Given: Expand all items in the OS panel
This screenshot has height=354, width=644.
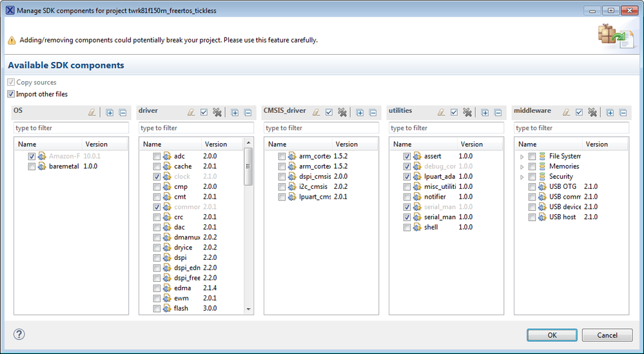Looking at the screenshot, I should coord(110,112).
